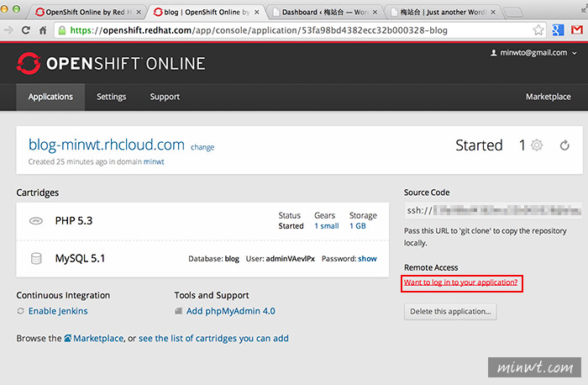Click Add phpMyAdmin 4.0 link
588x385 pixels.
tap(231, 311)
